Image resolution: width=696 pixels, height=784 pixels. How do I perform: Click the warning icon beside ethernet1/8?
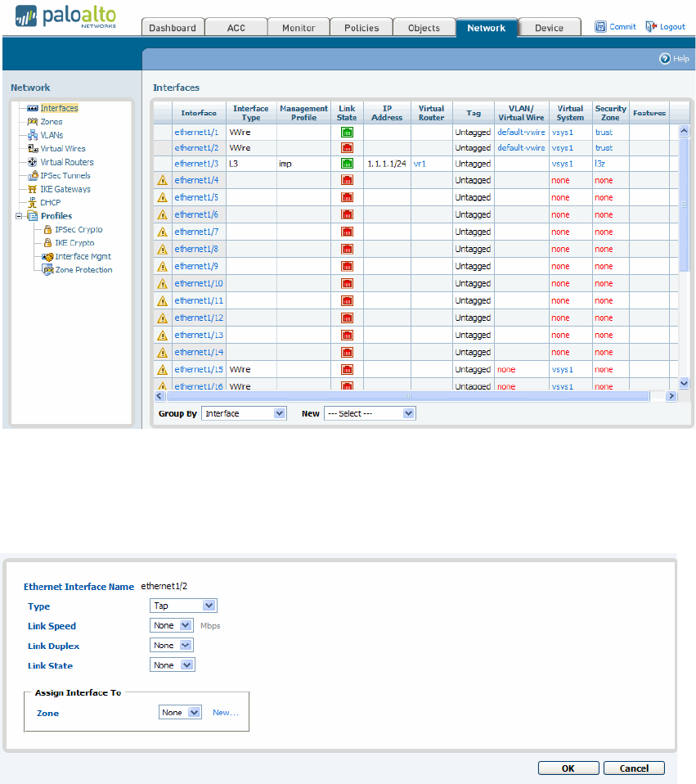point(163,249)
